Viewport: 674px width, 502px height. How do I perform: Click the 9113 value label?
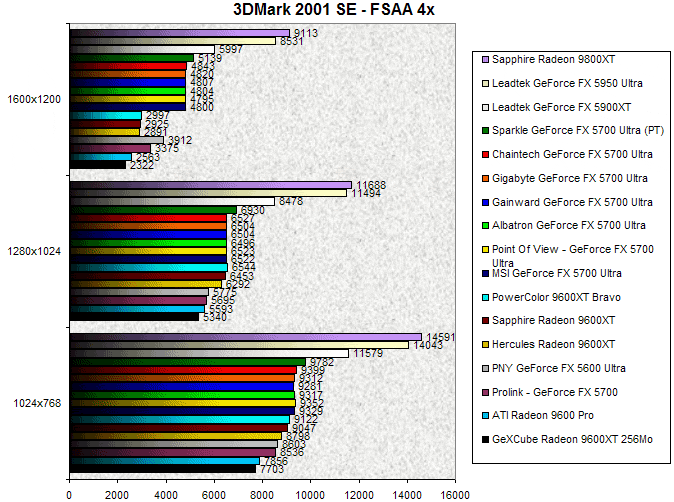click(x=306, y=33)
